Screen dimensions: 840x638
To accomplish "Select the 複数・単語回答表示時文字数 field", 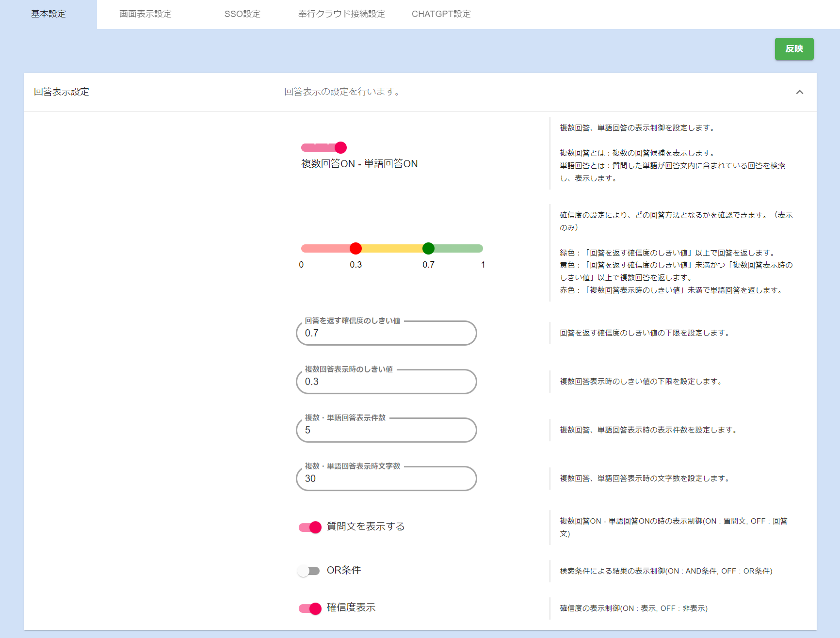I will click(386, 479).
